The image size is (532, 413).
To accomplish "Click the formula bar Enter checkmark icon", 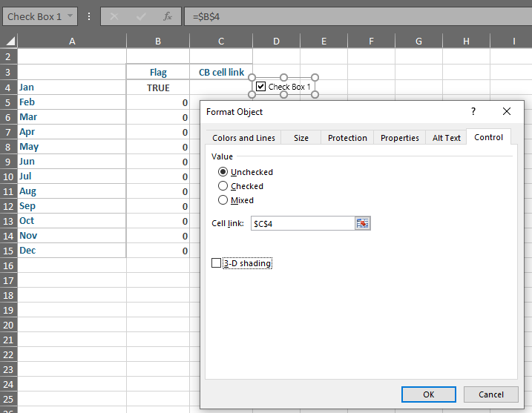I will 141,16.
